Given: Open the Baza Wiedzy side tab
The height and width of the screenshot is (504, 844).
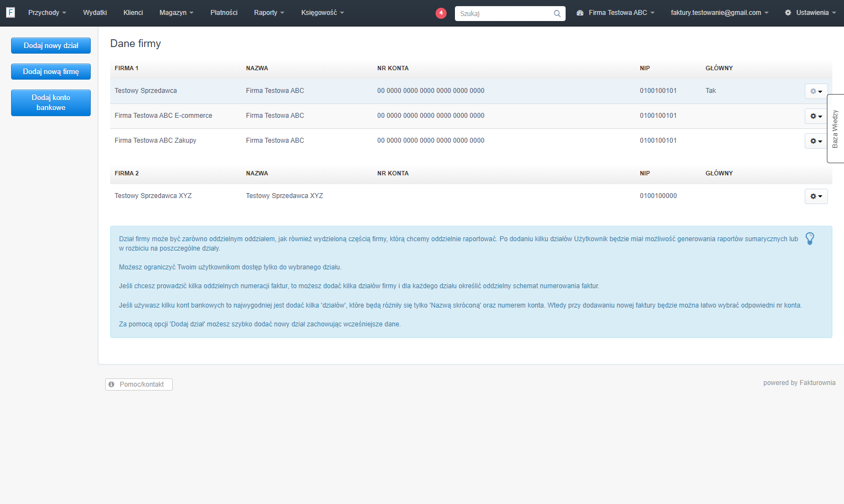Looking at the screenshot, I should click(835, 128).
